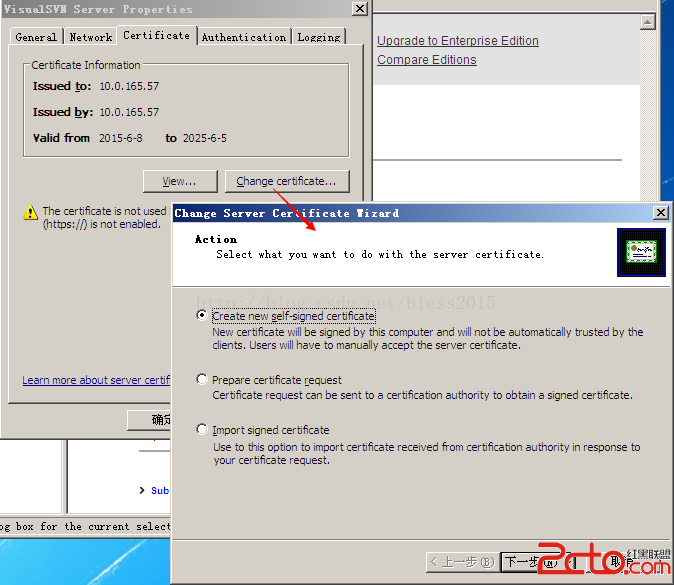Click the valid-from date 2015-6-8
Viewport: 674px width, 585px height.
click(x=121, y=138)
